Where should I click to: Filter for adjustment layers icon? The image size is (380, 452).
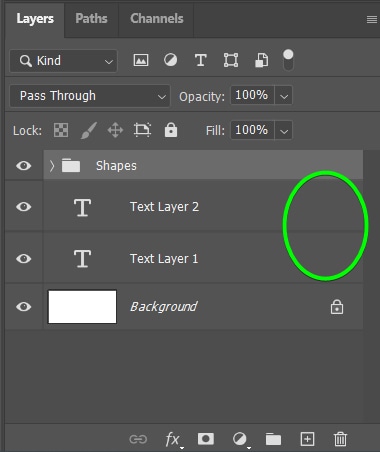coord(170,60)
